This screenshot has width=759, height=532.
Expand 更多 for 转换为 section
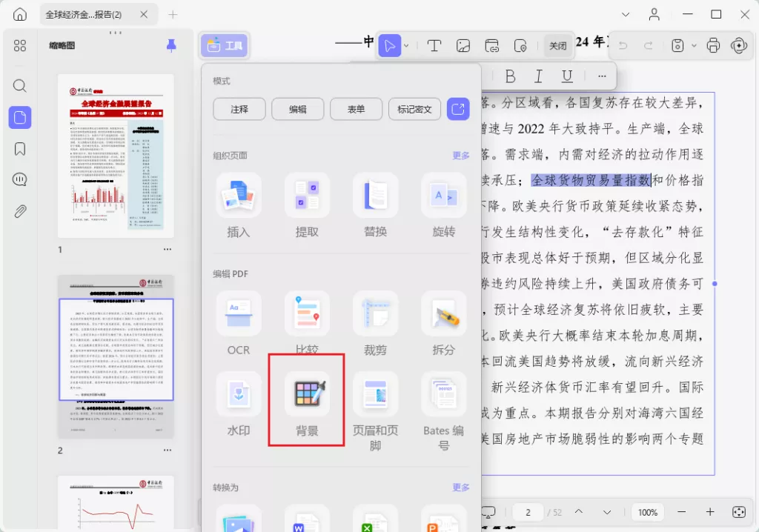460,488
